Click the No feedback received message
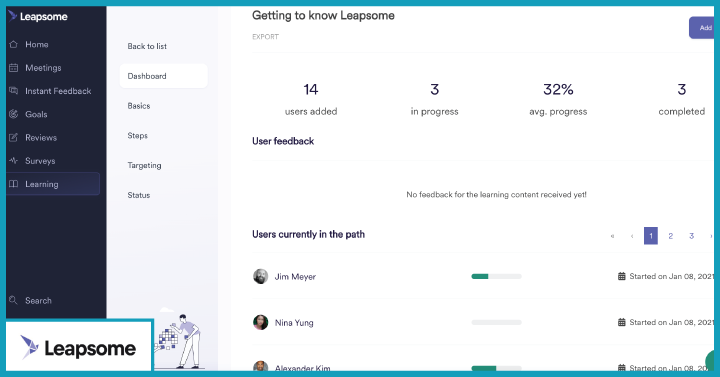This screenshot has width=720, height=377. [496, 195]
